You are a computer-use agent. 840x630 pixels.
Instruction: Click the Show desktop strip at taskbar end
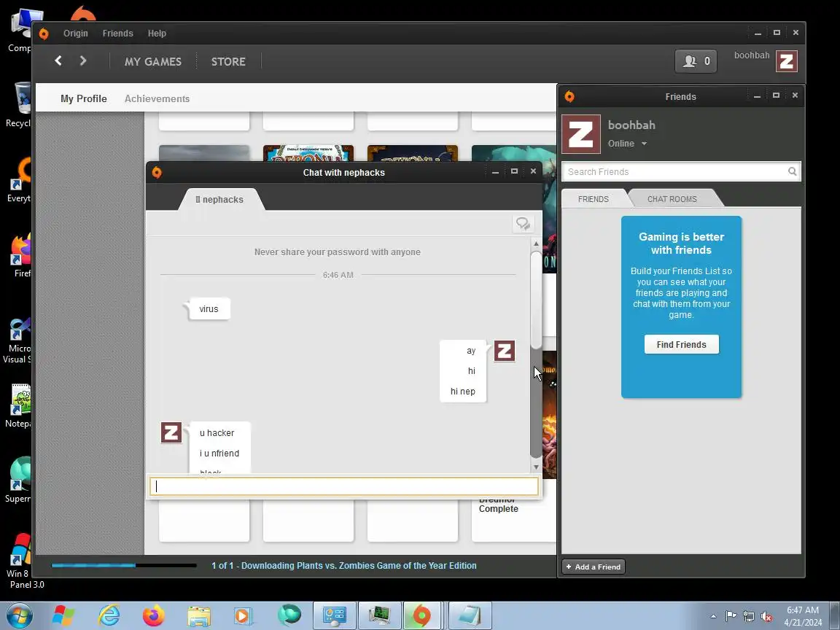click(836, 615)
